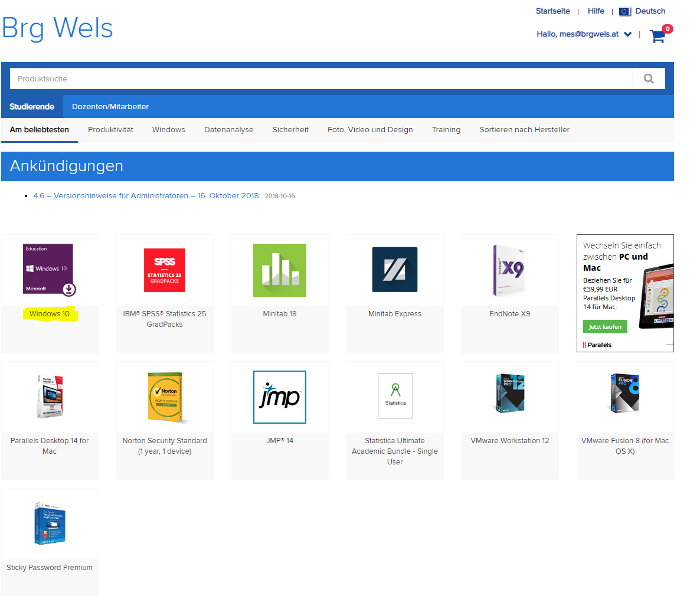The height and width of the screenshot is (596, 700).
Task: Select the Datenanalyse category tab
Action: point(228,130)
